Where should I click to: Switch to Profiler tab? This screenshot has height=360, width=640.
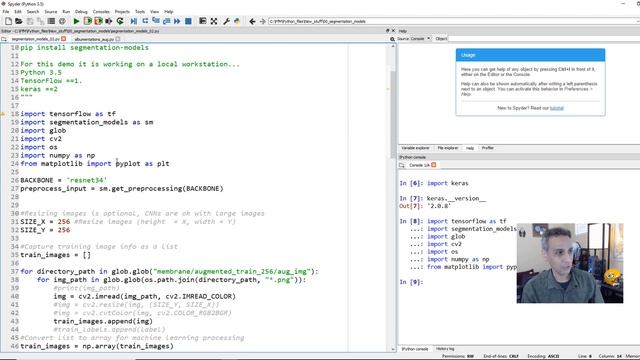coord(488,148)
